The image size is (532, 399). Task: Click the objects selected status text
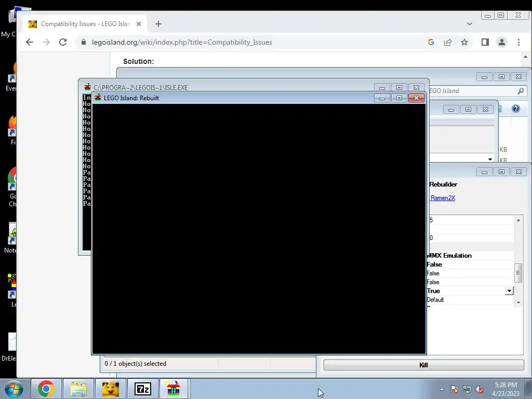[x=136, y=363]
